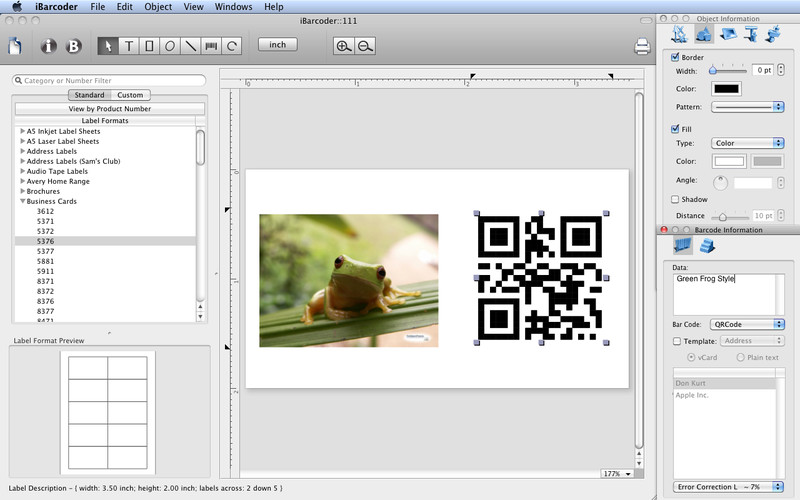The height and width of the screenshot is (500, 800).
Task: Select the Oval tool
Action: [170, 46]
